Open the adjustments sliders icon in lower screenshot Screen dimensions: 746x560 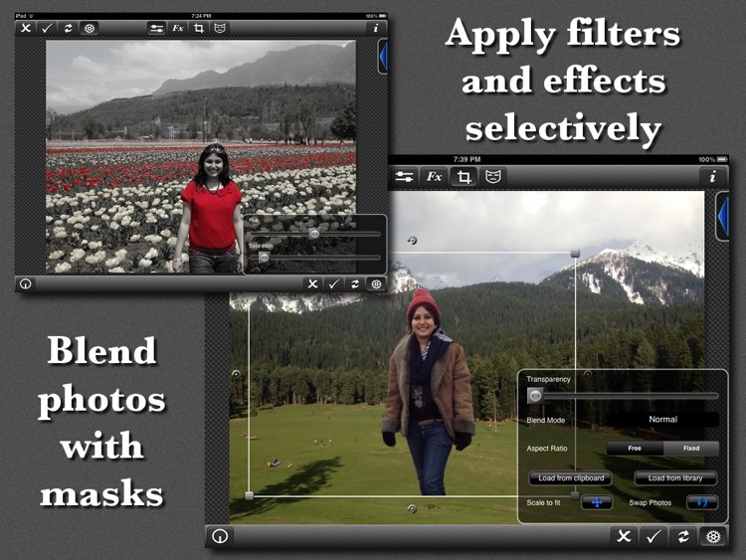pyautogui.click(x=404, y=177)
